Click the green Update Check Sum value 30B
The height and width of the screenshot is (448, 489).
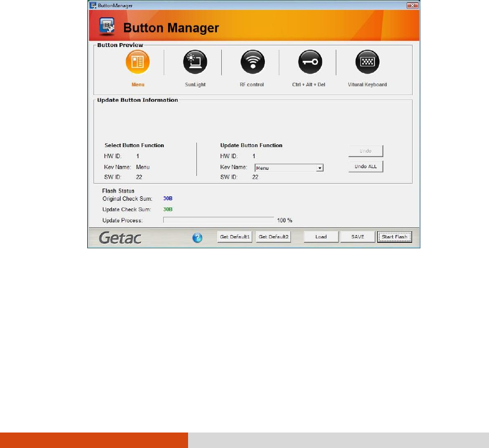168,210
